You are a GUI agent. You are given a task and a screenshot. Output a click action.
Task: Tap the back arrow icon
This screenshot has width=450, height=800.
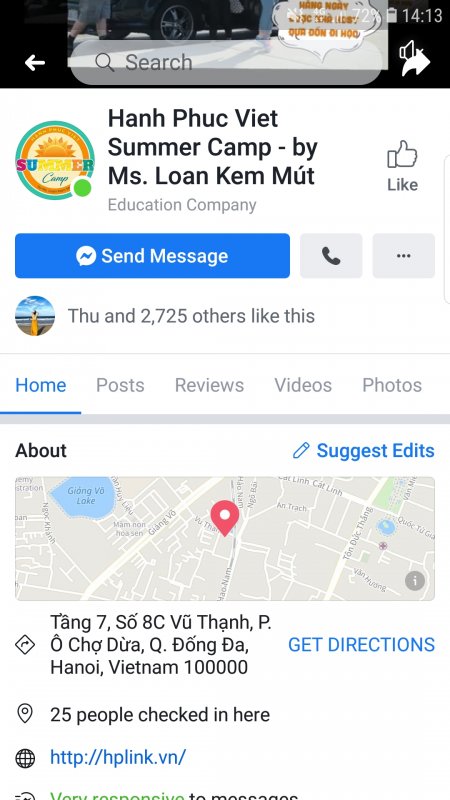(x=35, y=63)
